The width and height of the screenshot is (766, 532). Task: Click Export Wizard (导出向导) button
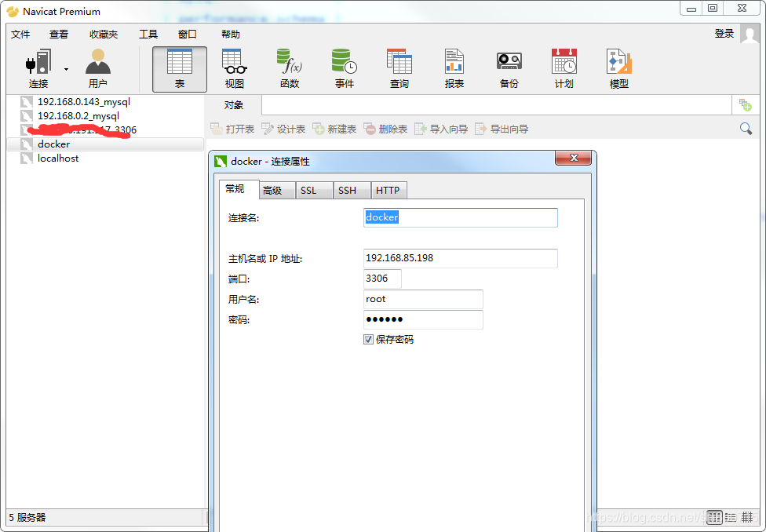click(502, 129)
